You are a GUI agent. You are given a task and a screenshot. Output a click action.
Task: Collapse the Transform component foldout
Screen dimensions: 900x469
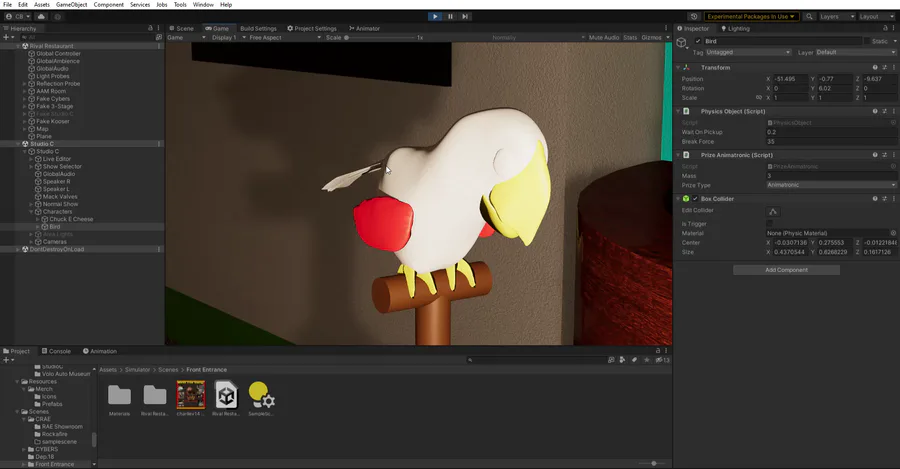pos(678,68)
